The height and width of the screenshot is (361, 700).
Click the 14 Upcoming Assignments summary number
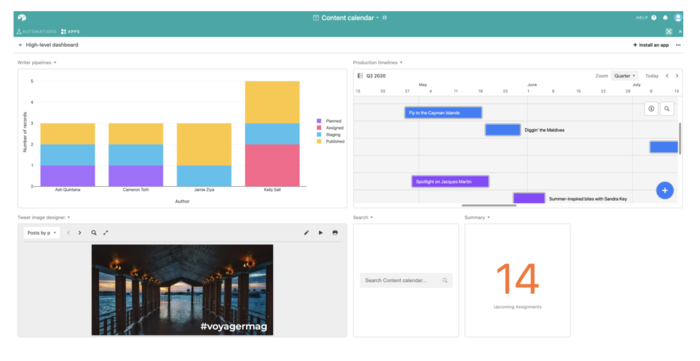click(517, 278)
